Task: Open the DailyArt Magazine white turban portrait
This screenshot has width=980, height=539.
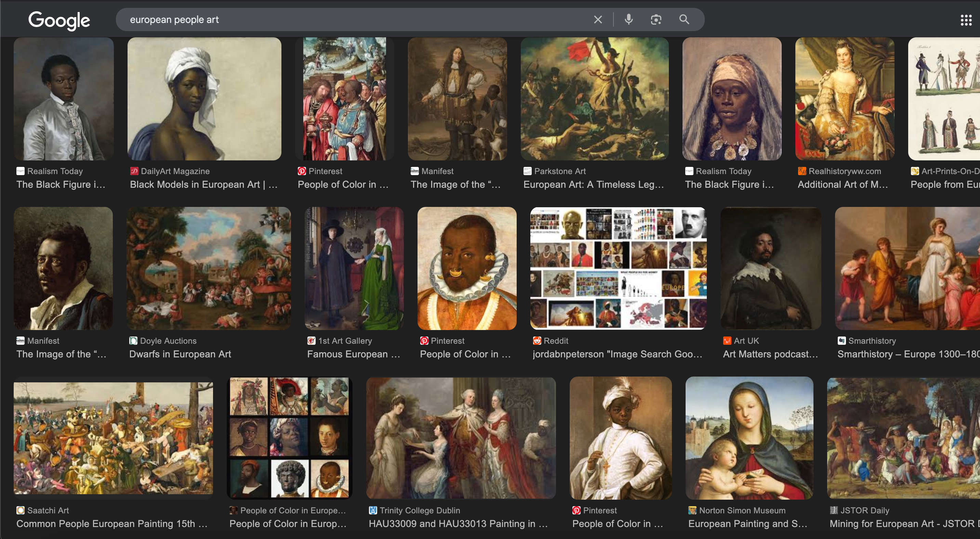Action: [204, 98]
